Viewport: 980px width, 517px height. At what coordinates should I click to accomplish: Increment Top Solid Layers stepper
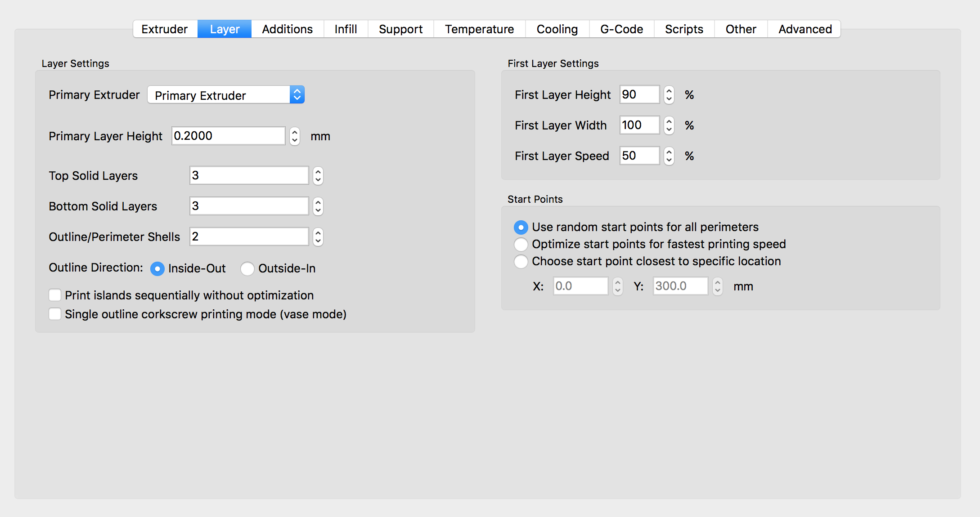(318, 171)
